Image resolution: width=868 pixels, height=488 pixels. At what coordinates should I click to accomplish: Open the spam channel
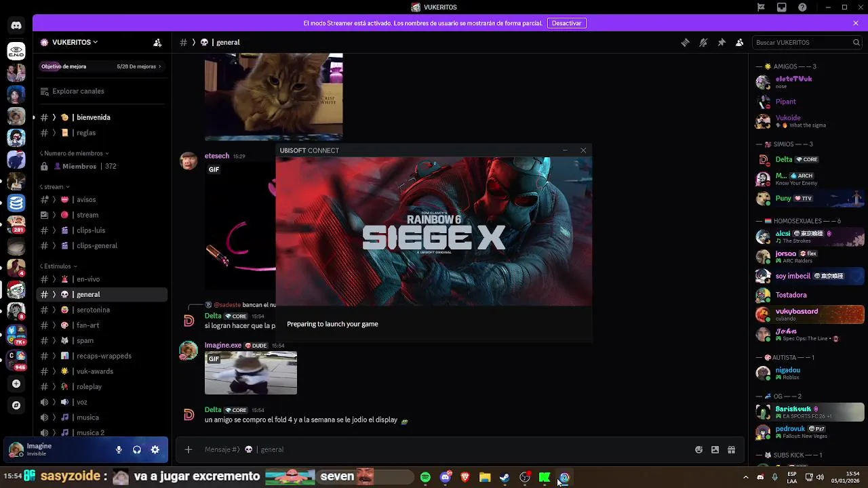(102, 341)
